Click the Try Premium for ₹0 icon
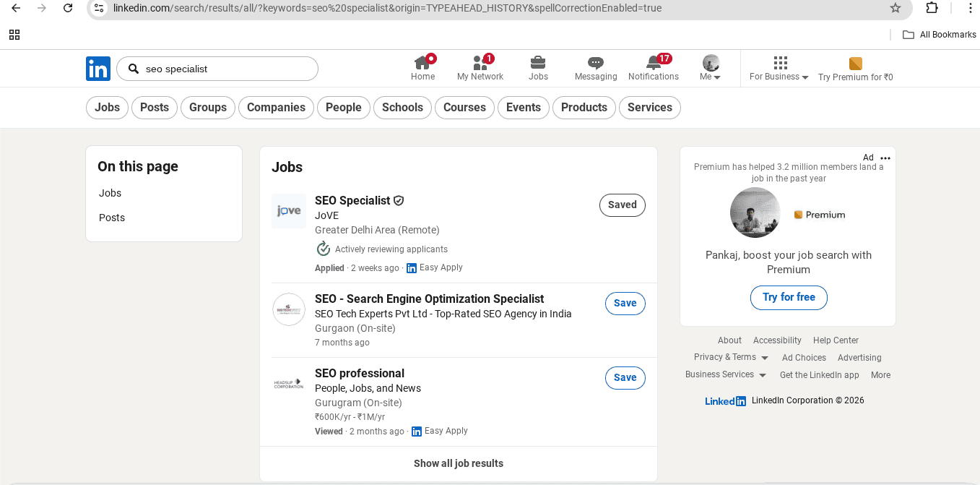980x485 pixels. tap(856, 64)
